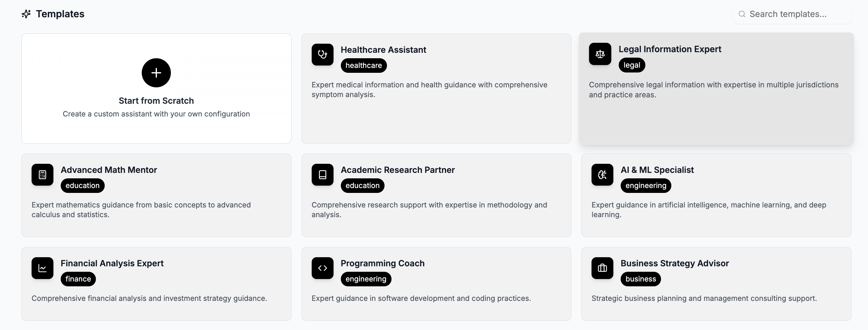868x330 pixels.
Task: Click the magnifier icon in search box
Action: click(x=742, y=14)
